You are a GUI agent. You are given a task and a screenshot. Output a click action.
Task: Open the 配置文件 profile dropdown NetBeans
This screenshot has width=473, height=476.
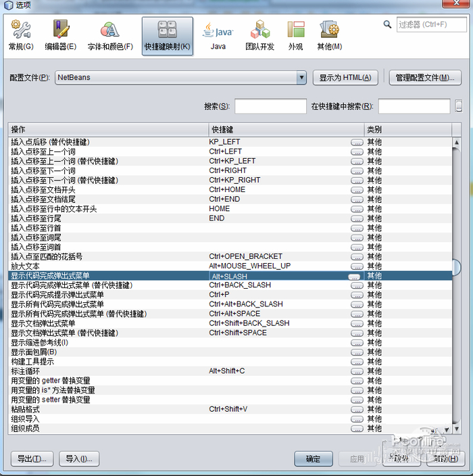point(180,77)
